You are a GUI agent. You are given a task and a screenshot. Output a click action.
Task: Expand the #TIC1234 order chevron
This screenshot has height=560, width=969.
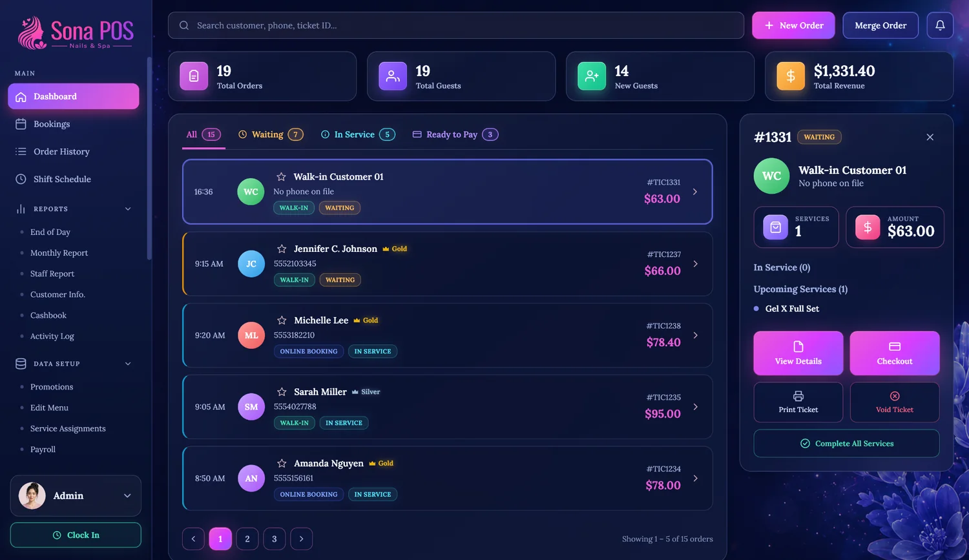[x=695, y=479]
